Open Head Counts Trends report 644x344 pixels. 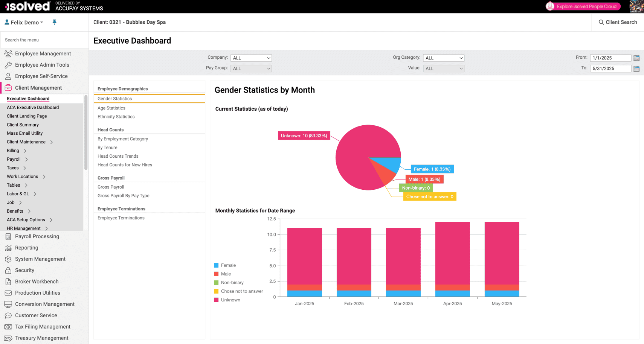118,156
